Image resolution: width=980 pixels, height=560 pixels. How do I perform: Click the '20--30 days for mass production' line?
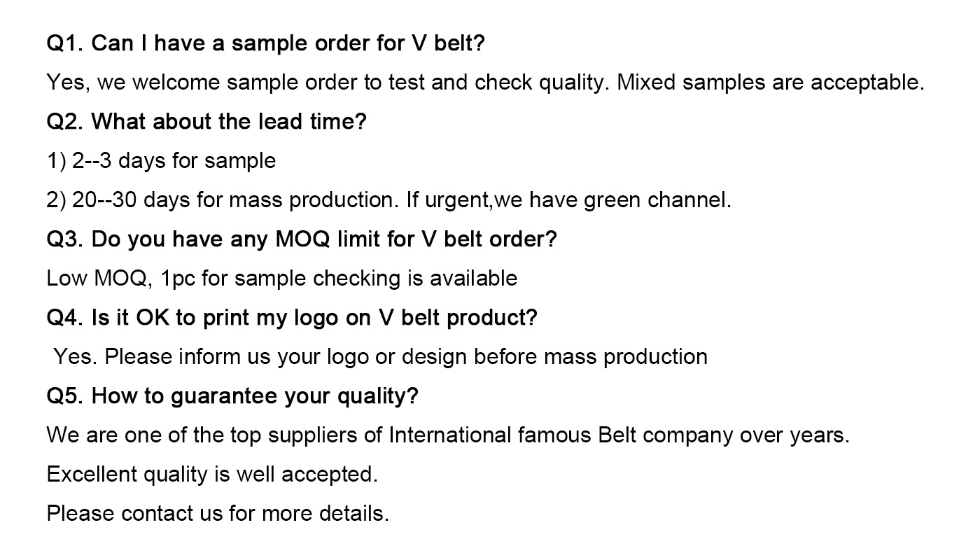[x=389, y=200]
